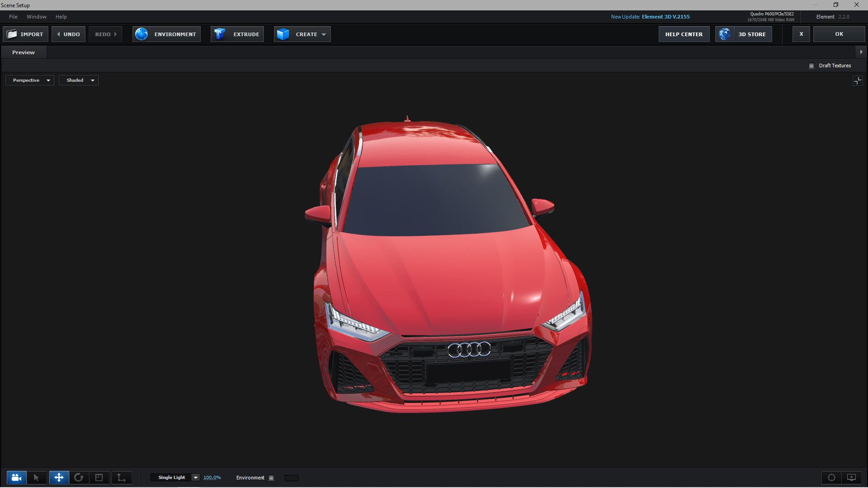Open the Perspective view dropdown
This screenshot has height=488, width=868.
coord(30,80)
